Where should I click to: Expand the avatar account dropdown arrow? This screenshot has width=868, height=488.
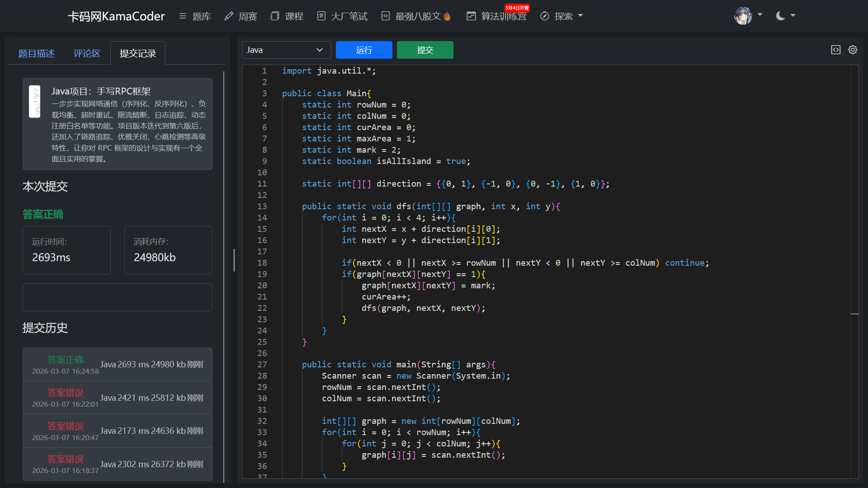760,15
